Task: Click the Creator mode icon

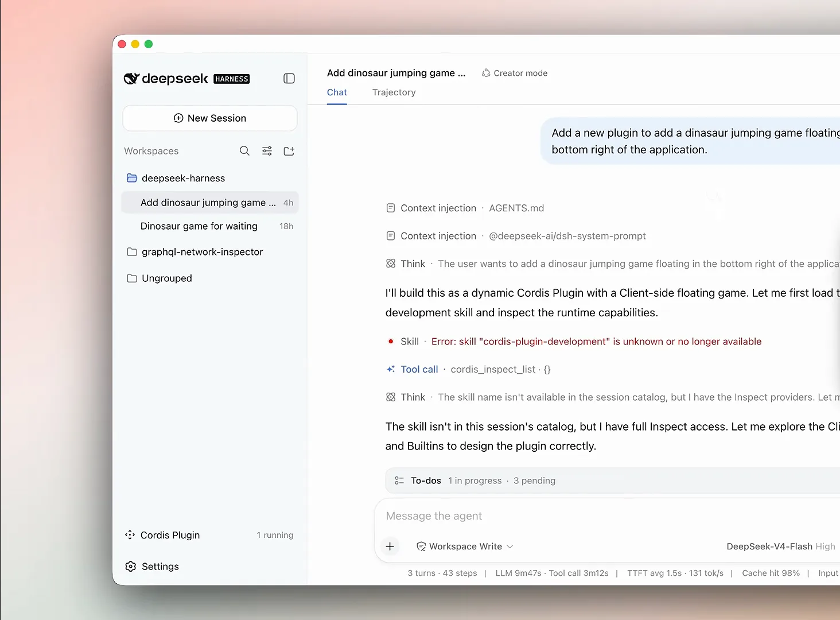Action: 486,73
